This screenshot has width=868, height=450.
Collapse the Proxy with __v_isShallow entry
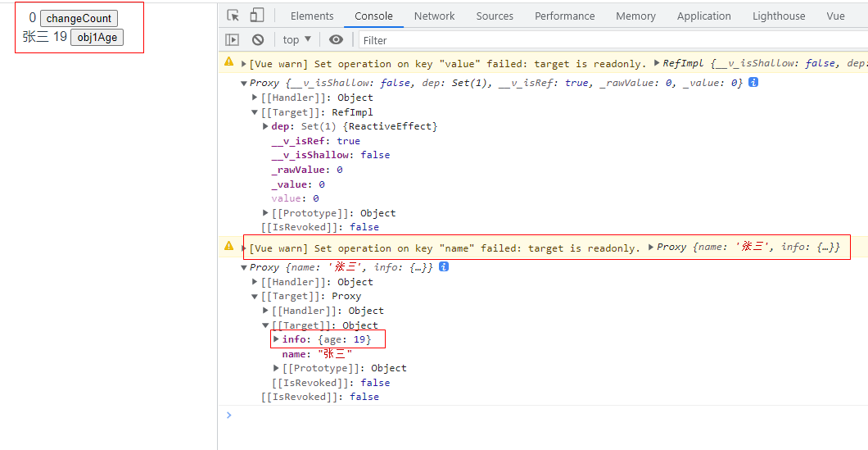(244, 83)
